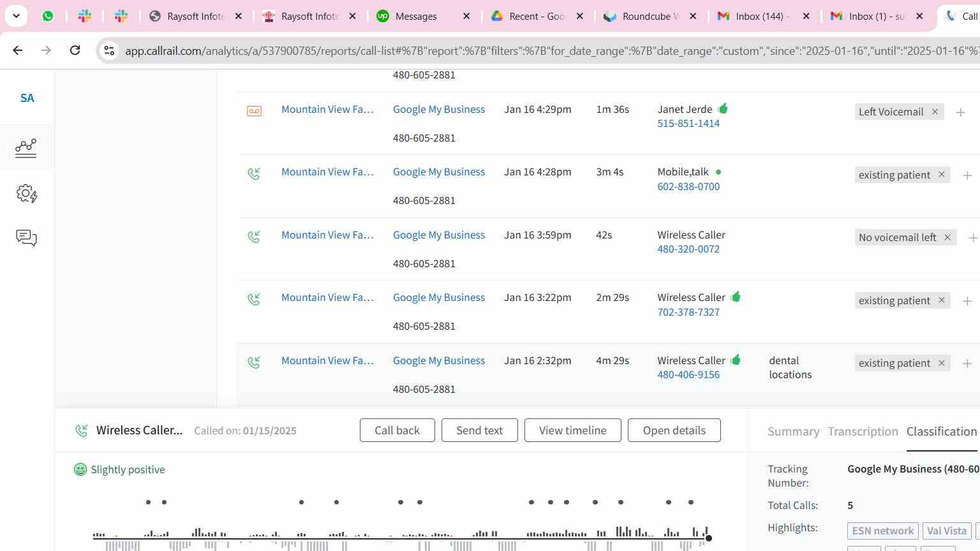Click the inbound call icon for Jan 16 3:22pm
Image resolution: width=980 pixels, height=551 pixels.
(254, 298)
